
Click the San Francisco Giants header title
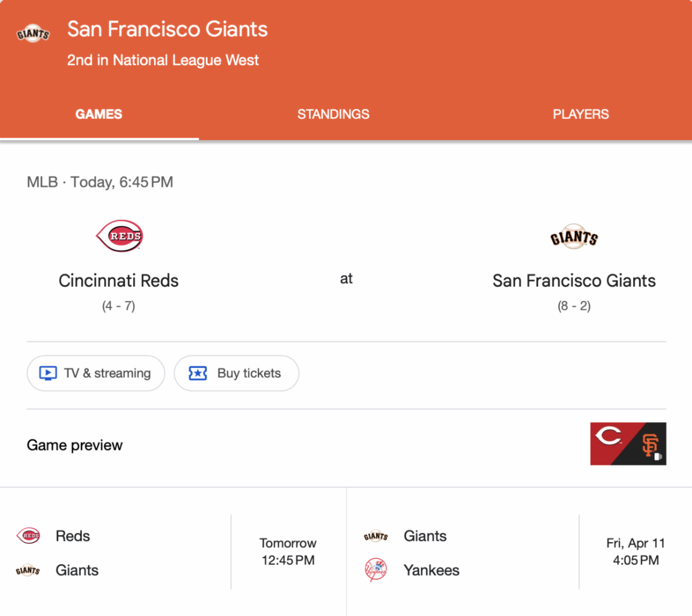[x=167, y=29]
